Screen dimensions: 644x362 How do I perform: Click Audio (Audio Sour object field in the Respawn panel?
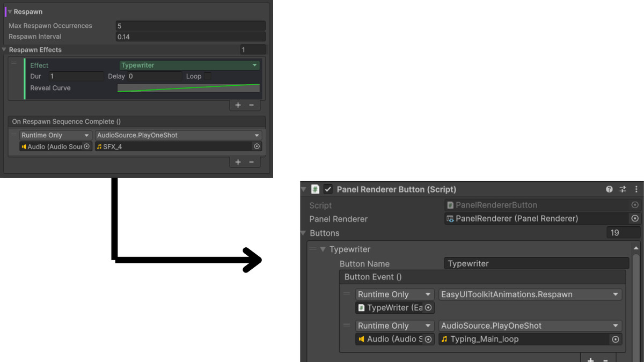[x=52, y=146]
